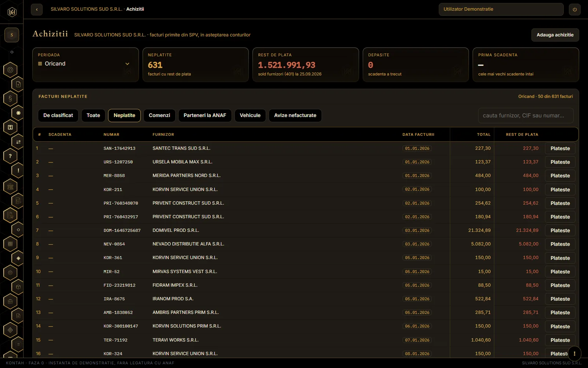The image size is (588, 368).
Task: Open the 'Vehicule' tab
Action: (x=250, y=116)
